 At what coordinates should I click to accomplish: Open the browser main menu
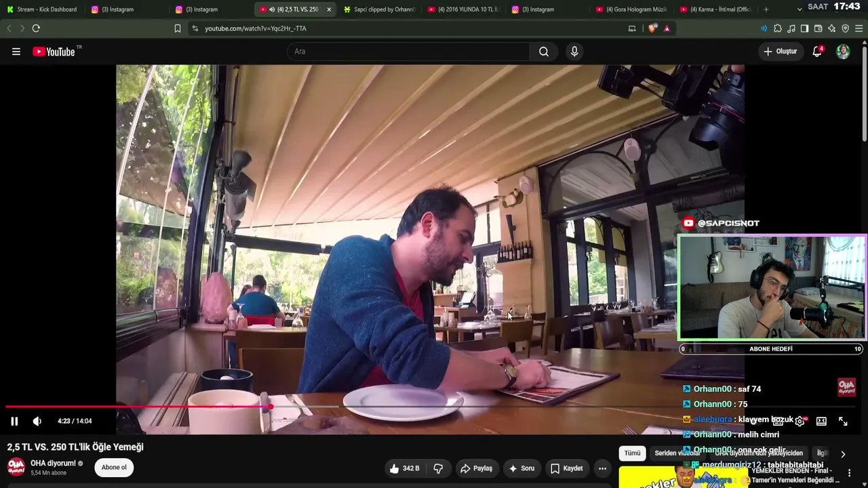(x=859, y=28)
